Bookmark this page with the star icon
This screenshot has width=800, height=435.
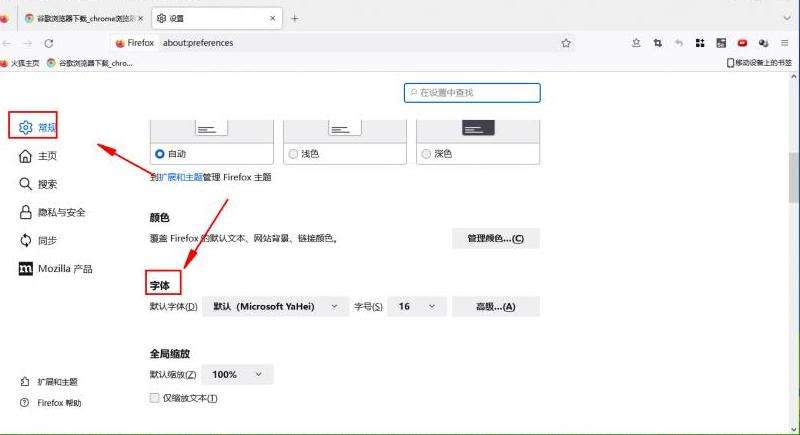[566, 43]
